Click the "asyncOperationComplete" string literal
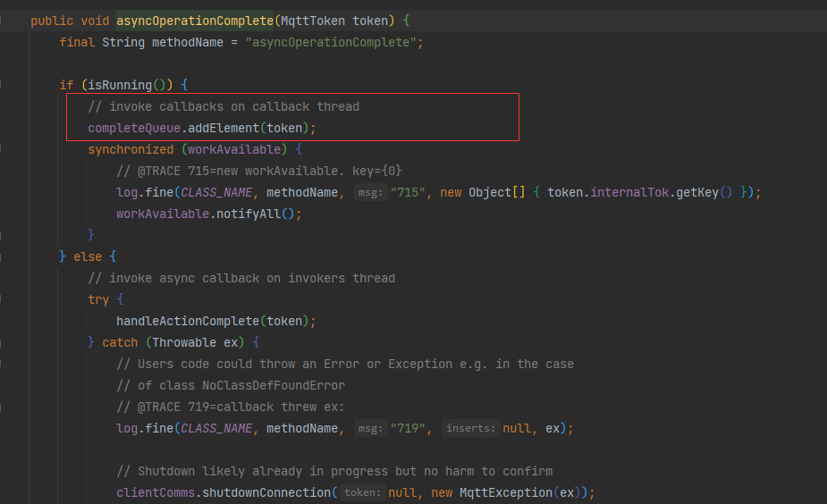 331,42
